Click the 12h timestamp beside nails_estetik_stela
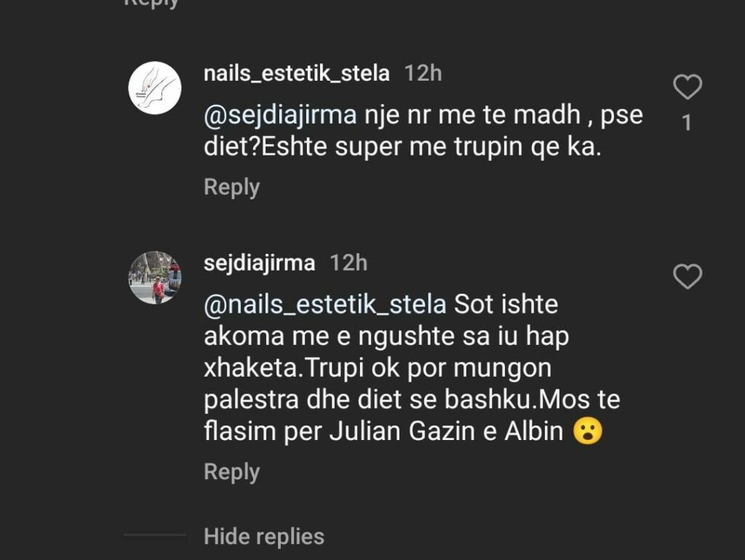 point(423,73)
